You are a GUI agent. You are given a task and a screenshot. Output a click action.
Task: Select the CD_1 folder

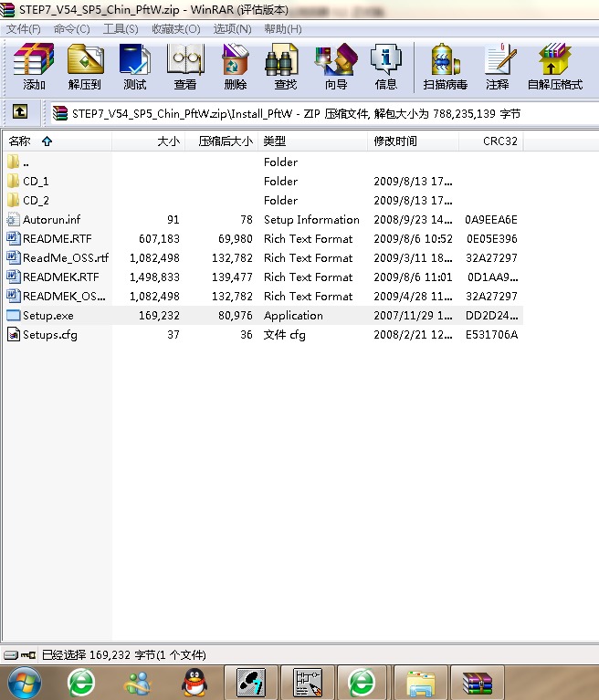36,181
